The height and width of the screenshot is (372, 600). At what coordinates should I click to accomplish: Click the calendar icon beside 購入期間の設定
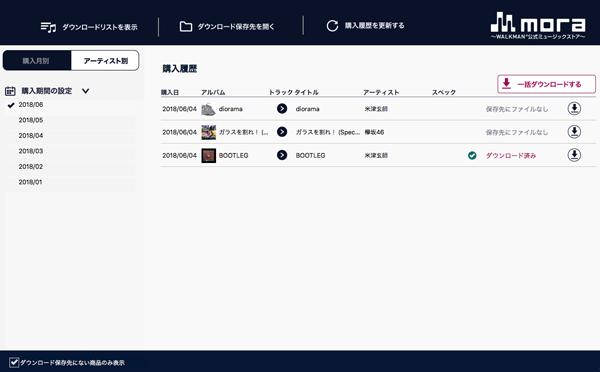(10, 91)
